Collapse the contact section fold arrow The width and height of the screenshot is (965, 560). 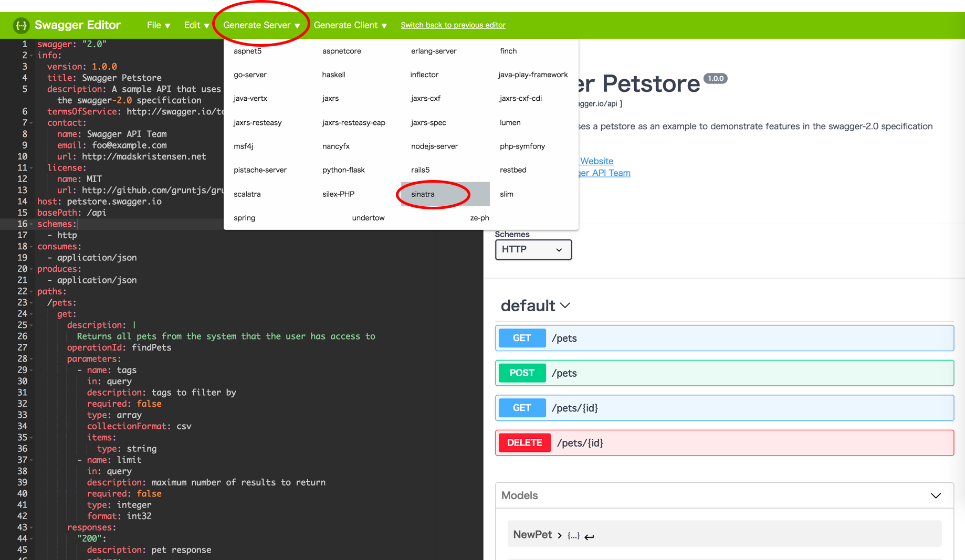pos(32,123)
